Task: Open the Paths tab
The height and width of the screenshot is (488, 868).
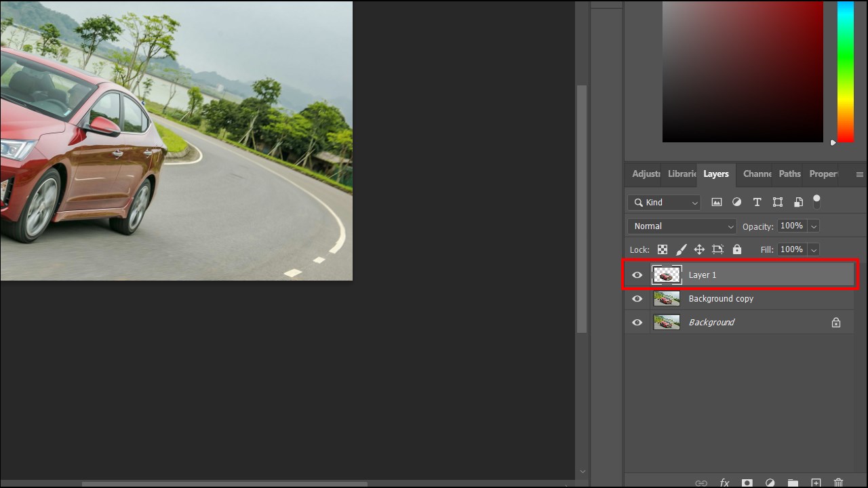Action: click(x=789, y=174)
